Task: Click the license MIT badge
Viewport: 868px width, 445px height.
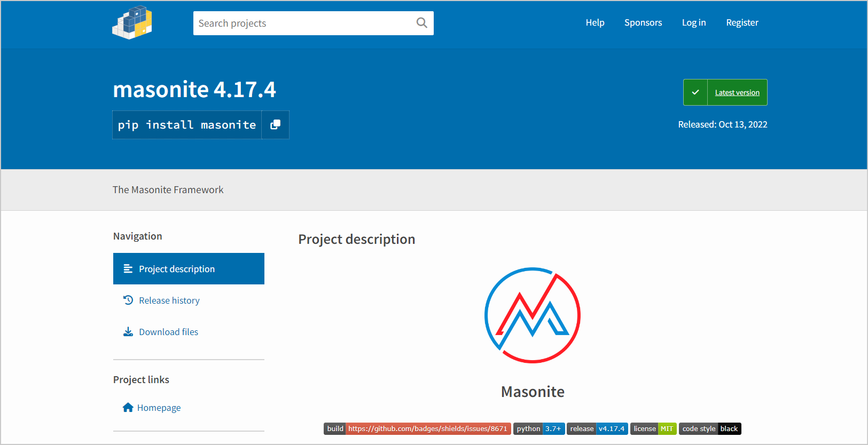Action: (x=653, y=429)
